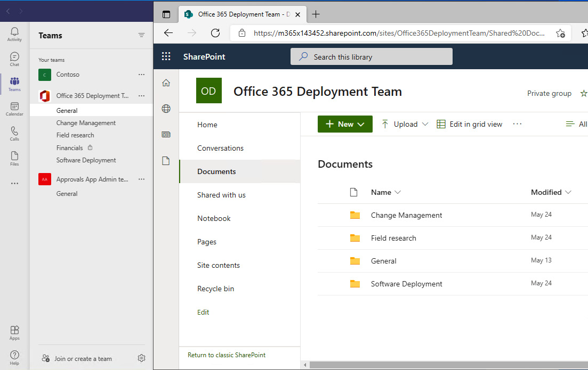Click the Teams back navigation arrow
Image resolution: width=588 pixels, height=370 pixels.
point(8,11)
